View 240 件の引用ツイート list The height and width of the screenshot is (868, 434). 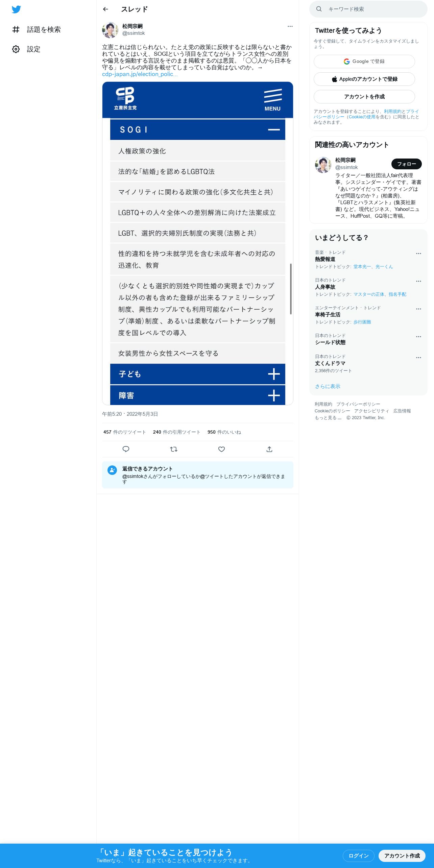pyautogui.click(x=177, y=432)
